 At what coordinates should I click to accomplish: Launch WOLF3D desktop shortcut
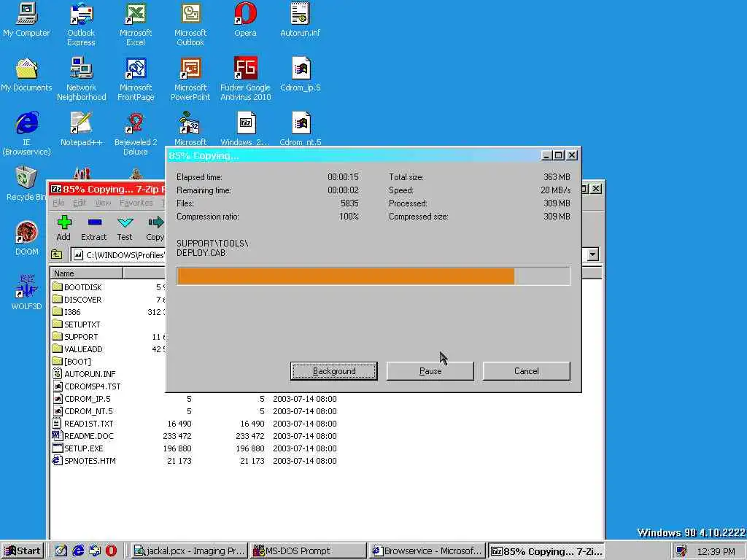pos(26,293)
